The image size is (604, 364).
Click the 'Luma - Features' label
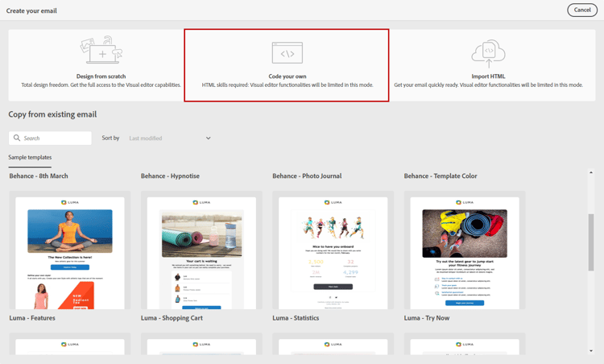point(32,318)
